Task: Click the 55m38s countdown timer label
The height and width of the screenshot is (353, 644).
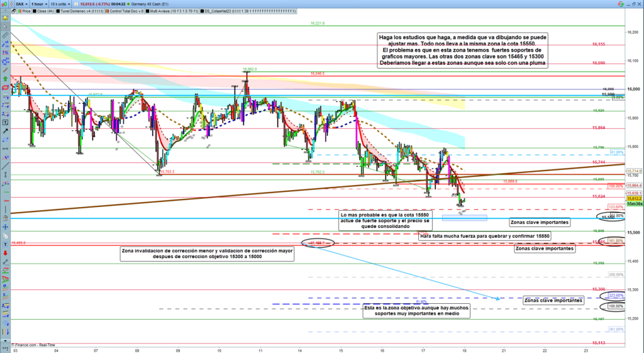Action: 635,204
